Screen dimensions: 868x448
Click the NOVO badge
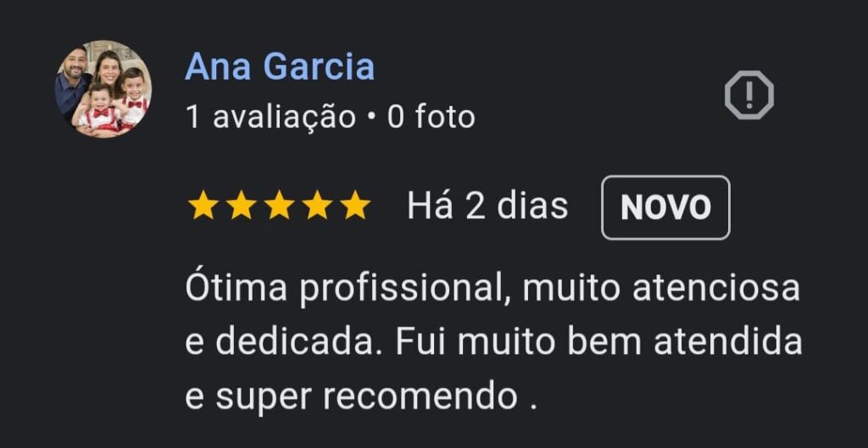click(665, 207)
